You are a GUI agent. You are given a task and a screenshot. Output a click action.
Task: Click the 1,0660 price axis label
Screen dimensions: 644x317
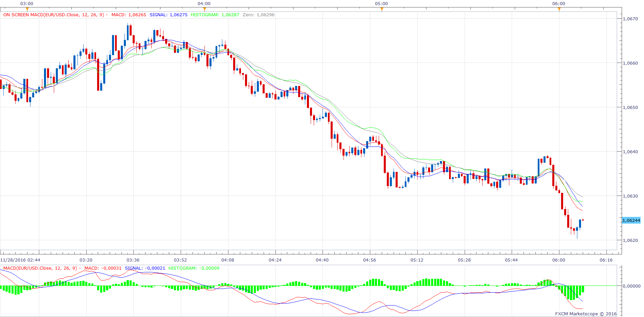coord(630,63)
